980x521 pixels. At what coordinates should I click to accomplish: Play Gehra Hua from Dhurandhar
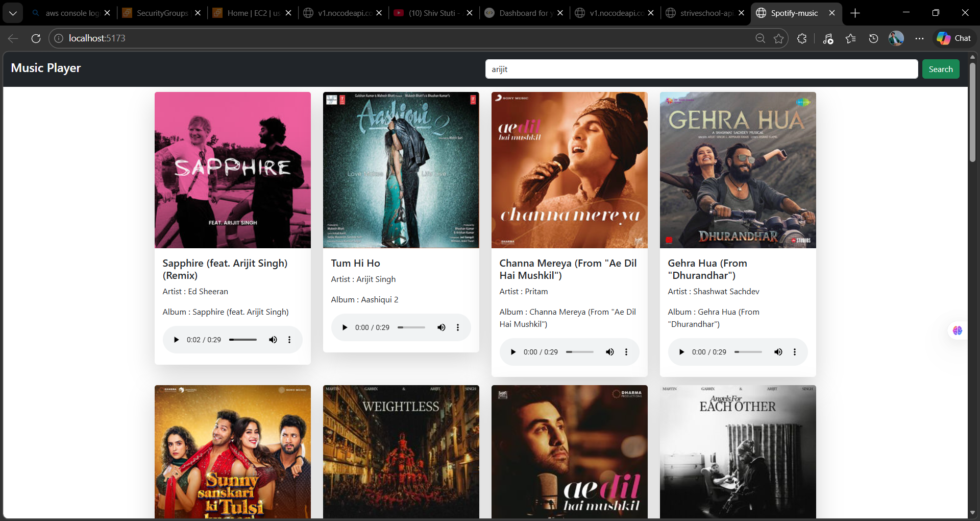681,351
